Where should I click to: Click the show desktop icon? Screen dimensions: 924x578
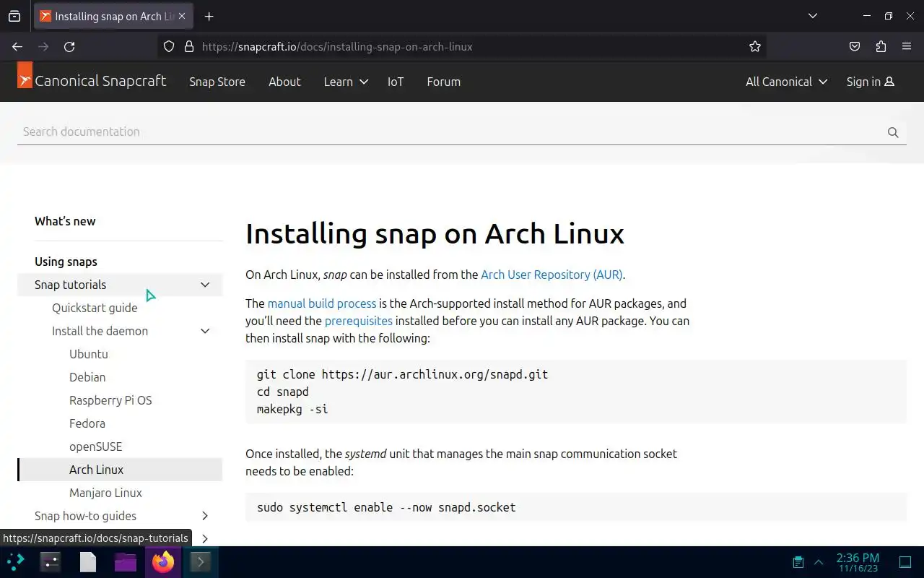pyautogui.click(x=905, y=561)
